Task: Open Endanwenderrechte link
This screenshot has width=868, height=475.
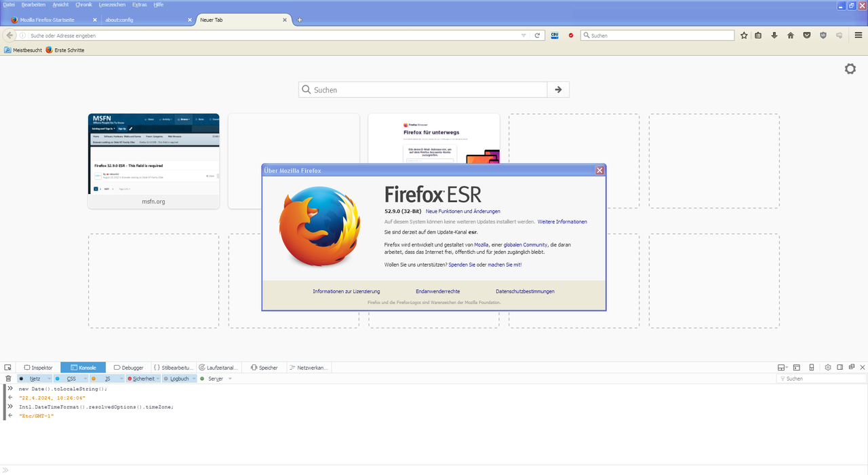Action: point(438,291)
